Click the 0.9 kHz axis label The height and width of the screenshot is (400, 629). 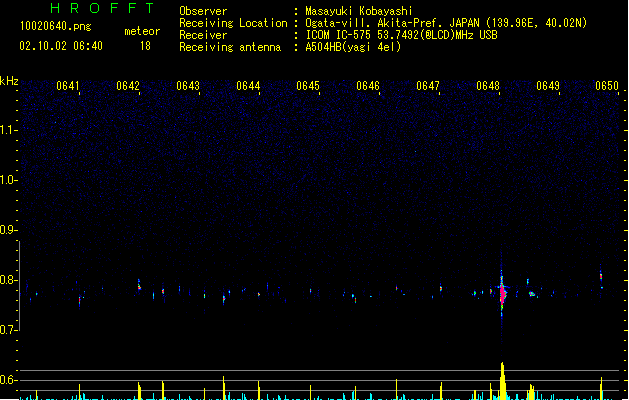(x=8, y=230)
